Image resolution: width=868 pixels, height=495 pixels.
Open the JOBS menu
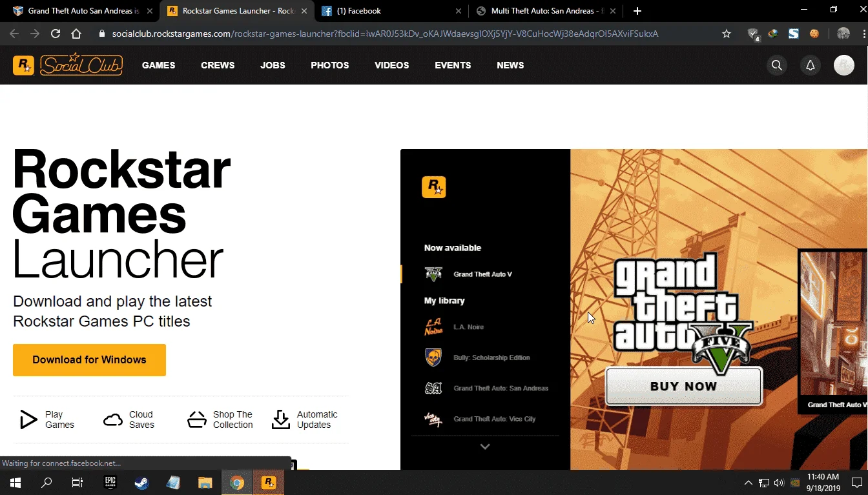click(x=273, y=65)
